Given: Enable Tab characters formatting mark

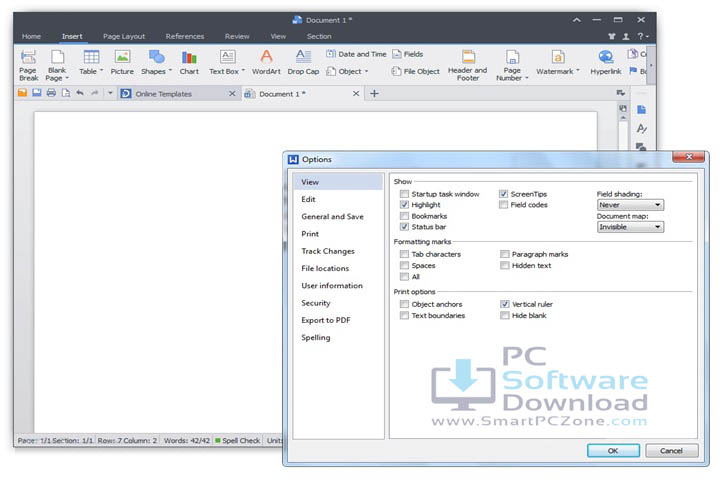Looking at the screenshot, I should 404,254.
